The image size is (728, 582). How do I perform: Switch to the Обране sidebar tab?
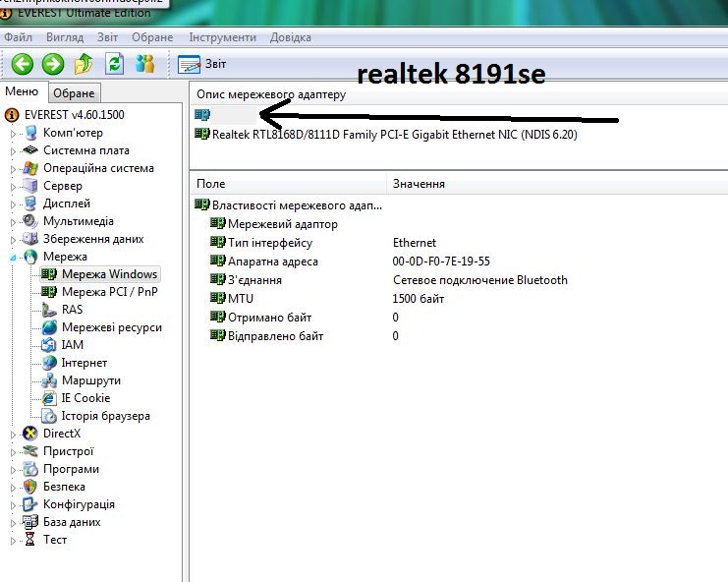[x=74, y=93]
